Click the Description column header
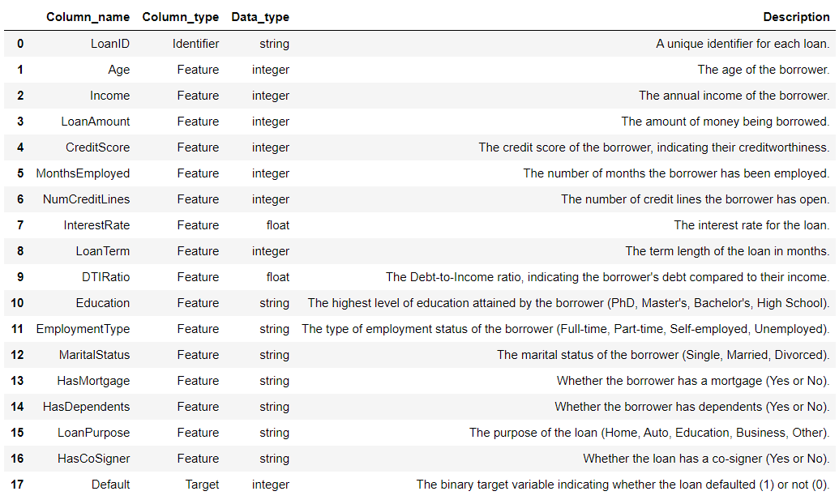The height and width of the screenshot is (504, 839). coord(796,17)
